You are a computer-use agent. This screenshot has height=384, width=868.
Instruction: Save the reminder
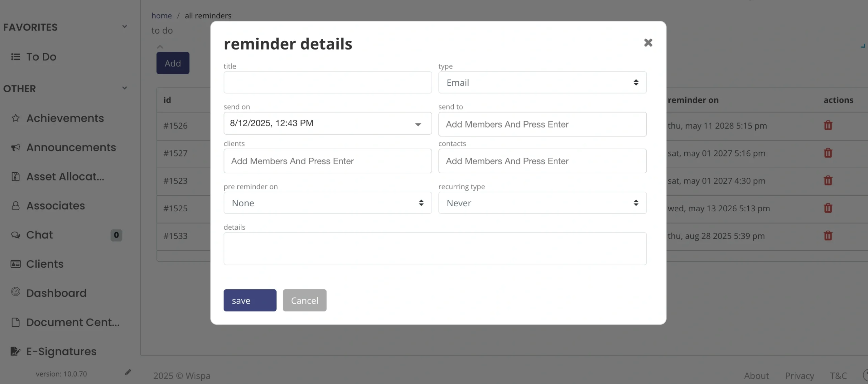[x=250, y=300]
